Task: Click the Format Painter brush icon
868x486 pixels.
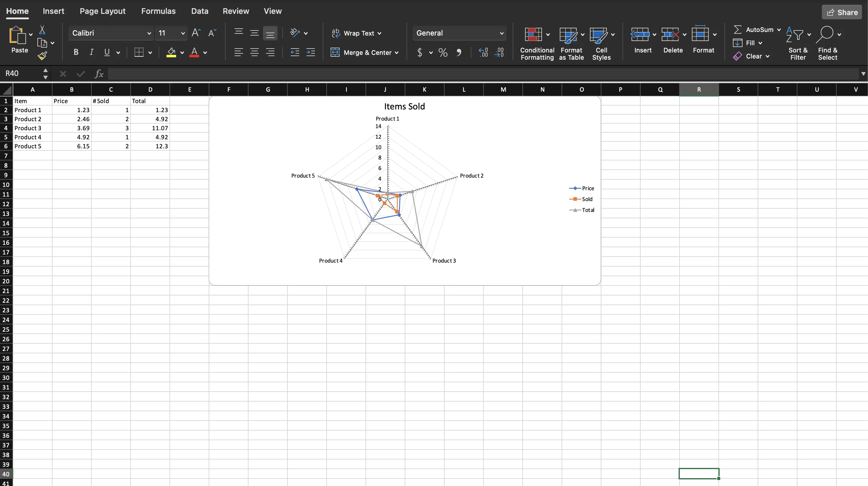Action: (x=42, y=56)
